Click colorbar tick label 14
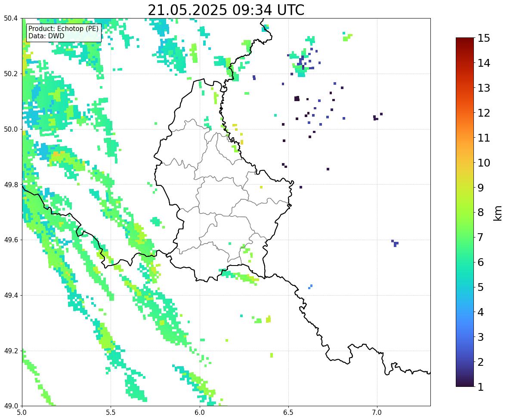The height and width of the screenshot is (420, 507). [484, 63]
